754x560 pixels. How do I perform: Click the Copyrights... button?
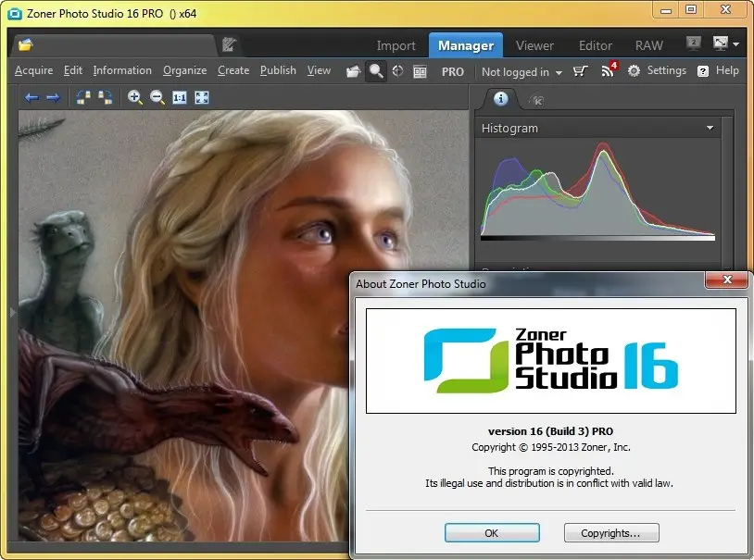click(x=610, y=533)
